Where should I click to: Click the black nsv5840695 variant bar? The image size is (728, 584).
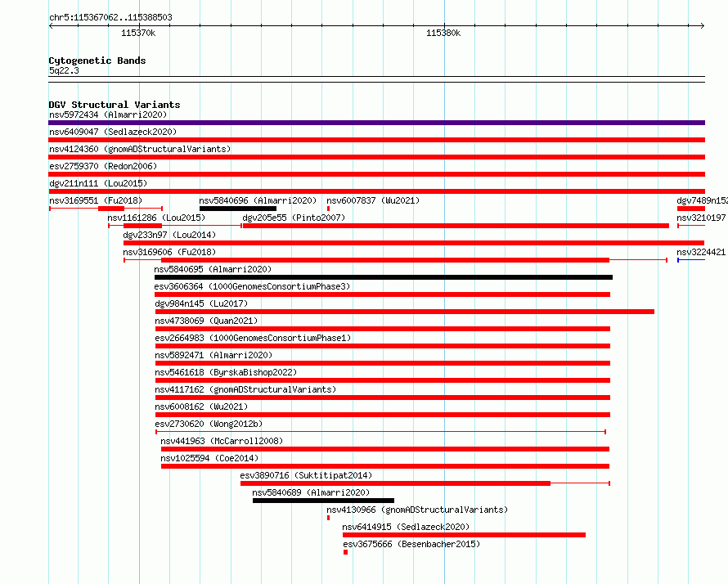[x=384, y=277]
